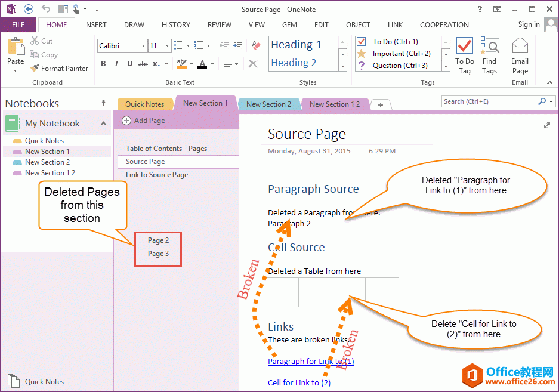Click the text highlight color button
Image resolution: width=559 pixels, height=392 pixels.
[182, 64]
